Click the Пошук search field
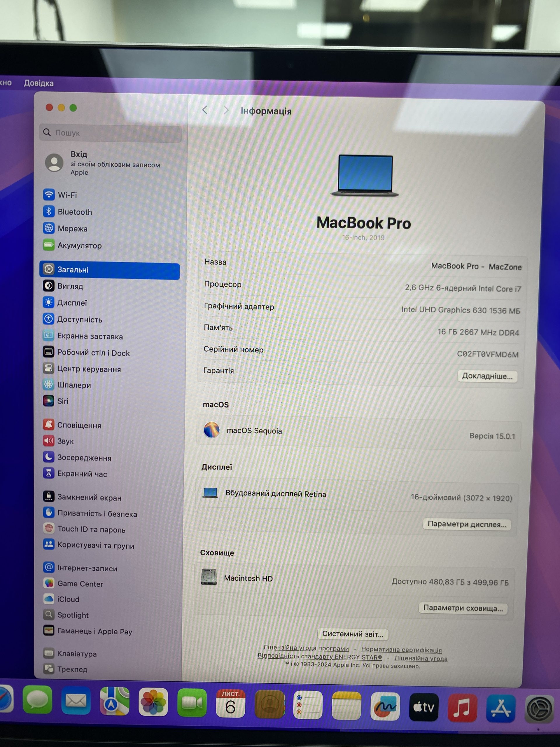560x747 pixels. [110, 133]
